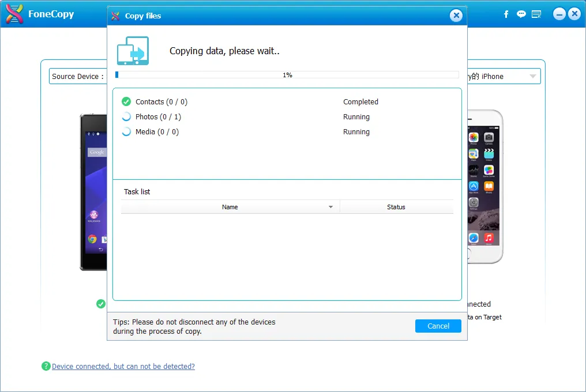
Task: Click 'Contacts (0 / 0)' row text
Action: click(x=161, y=101)
